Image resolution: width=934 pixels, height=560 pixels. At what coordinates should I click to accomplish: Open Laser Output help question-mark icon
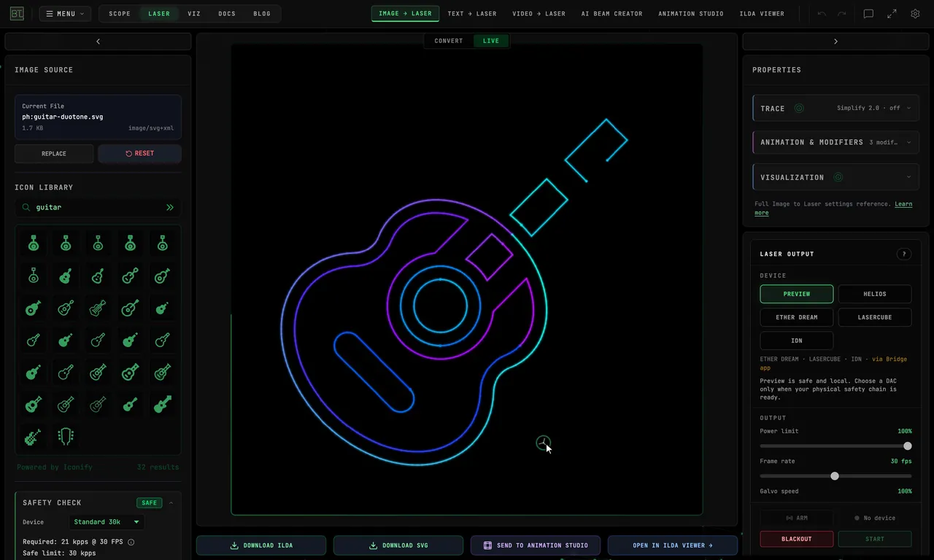coord(904,254)
